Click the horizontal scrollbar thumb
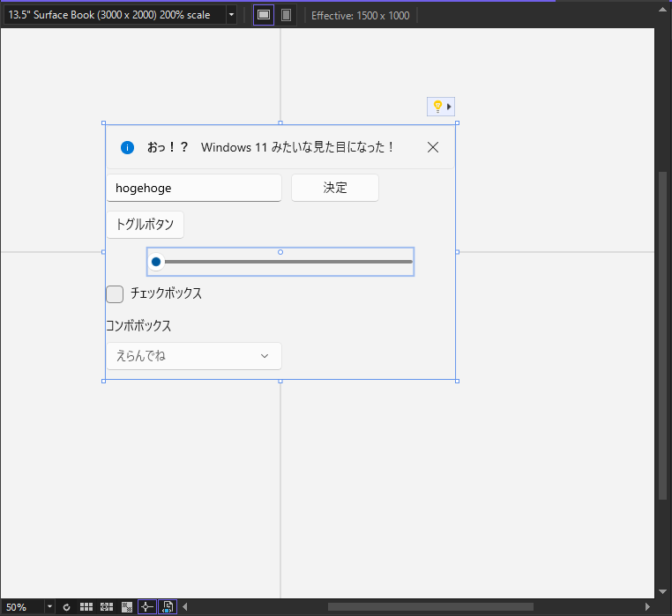 tap(430, 607)
